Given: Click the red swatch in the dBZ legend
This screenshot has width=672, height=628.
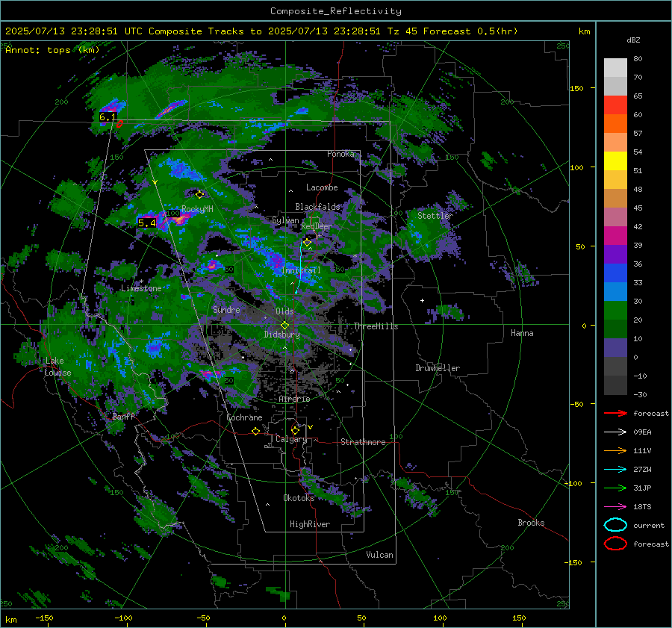Looking at the screenshot, I should pos(615,105).
